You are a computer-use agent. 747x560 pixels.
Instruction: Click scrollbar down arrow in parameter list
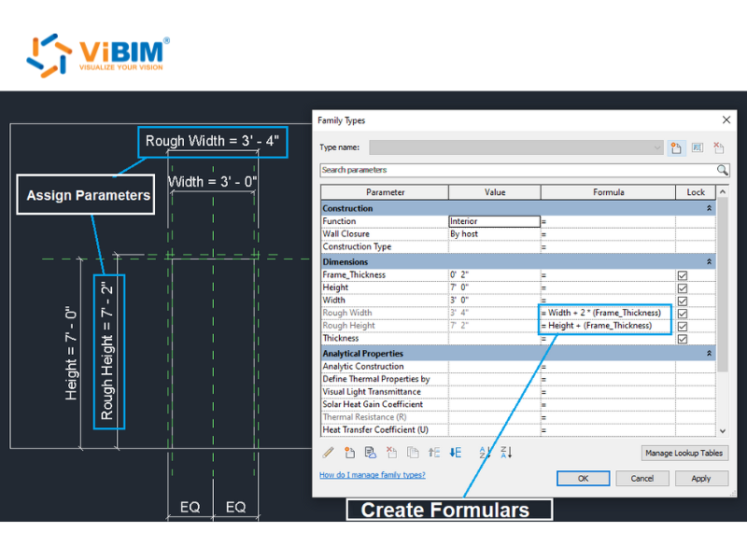point(722,430)
